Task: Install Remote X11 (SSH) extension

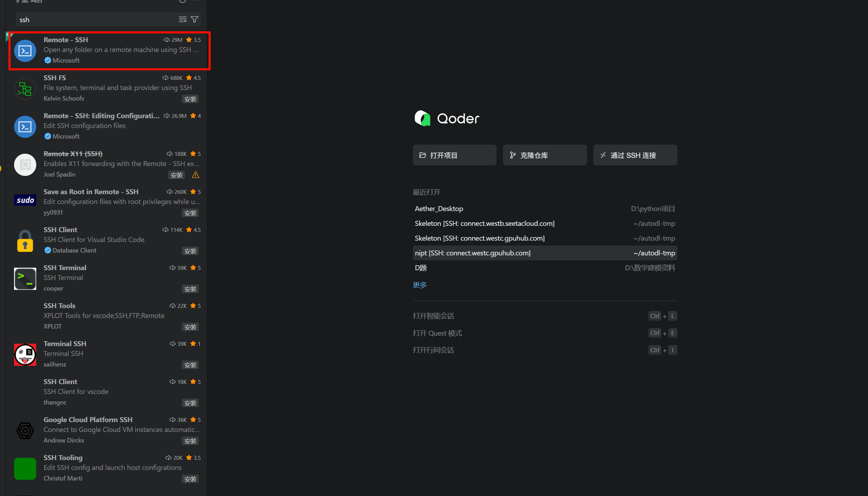Action: tap(177, 175)
